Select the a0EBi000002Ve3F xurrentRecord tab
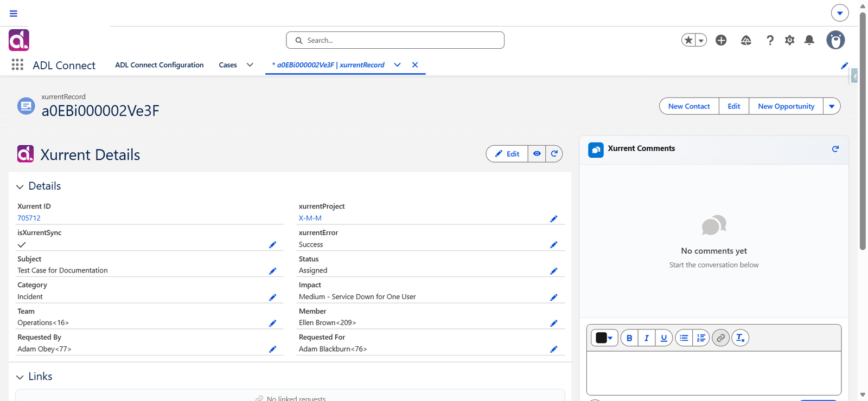Image resolution: width=868 pixels, height=401 pixels. [328, 65]
